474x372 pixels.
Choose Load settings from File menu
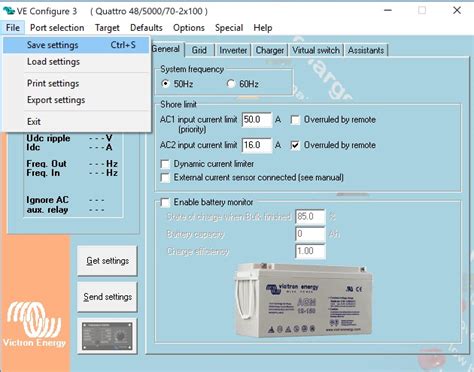tap(76, 62)
